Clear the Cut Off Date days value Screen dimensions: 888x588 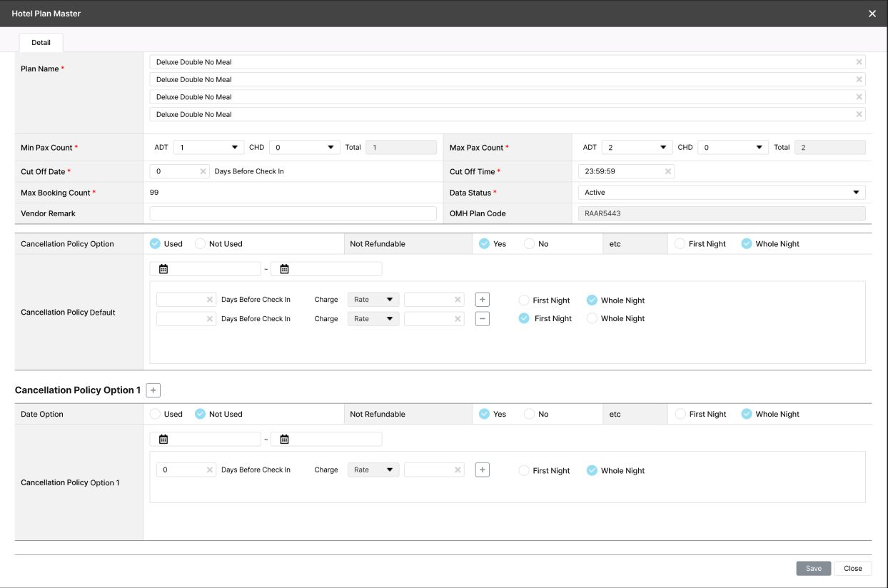click(x=203, y=171)
